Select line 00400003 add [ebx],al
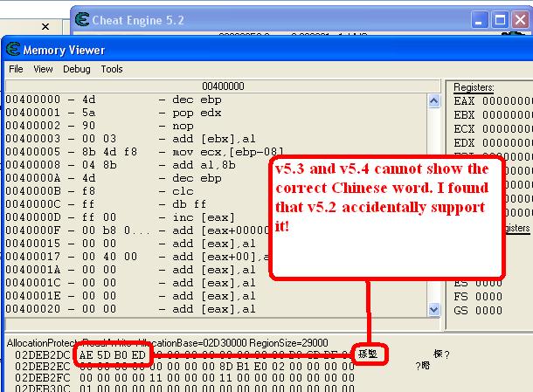 pos(216,139)
